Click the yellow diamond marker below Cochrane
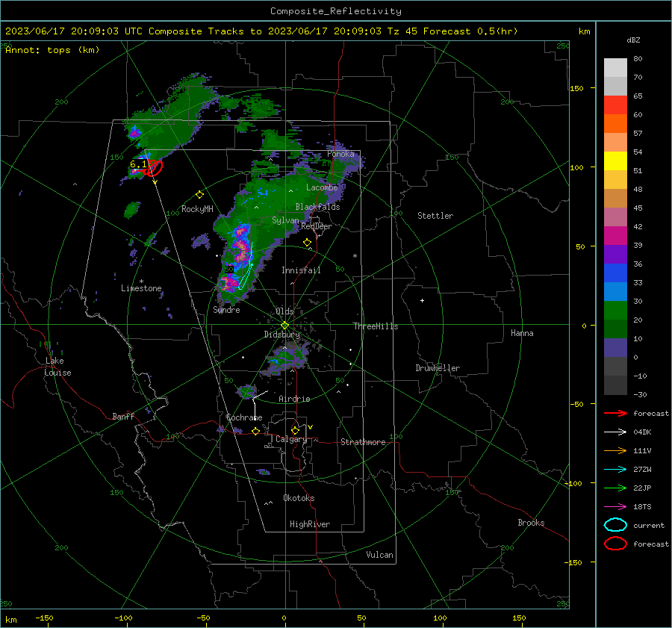The image size is (672, 628). (x=255, y=432)
